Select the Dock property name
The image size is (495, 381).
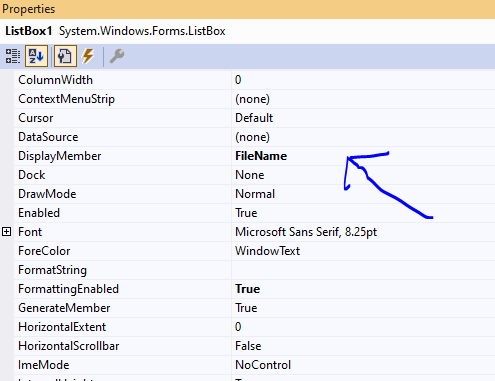[x=32, y=175]
